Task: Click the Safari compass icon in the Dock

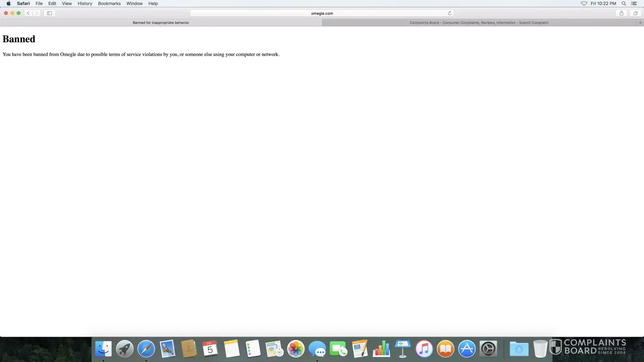Action: 146,349
